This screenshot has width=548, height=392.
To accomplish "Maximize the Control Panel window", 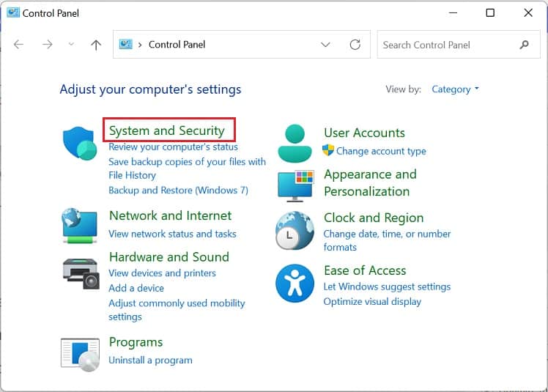I will [490, 13].
